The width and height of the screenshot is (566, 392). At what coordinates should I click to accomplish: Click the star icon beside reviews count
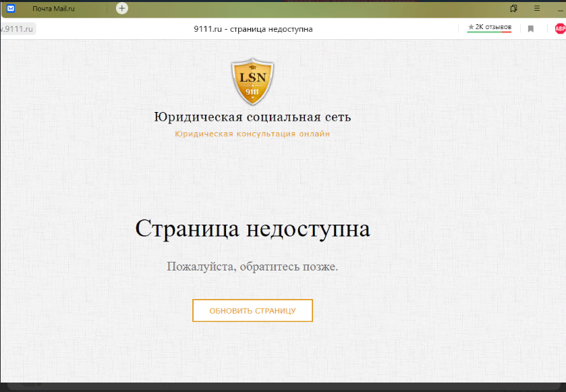(471, 27)
